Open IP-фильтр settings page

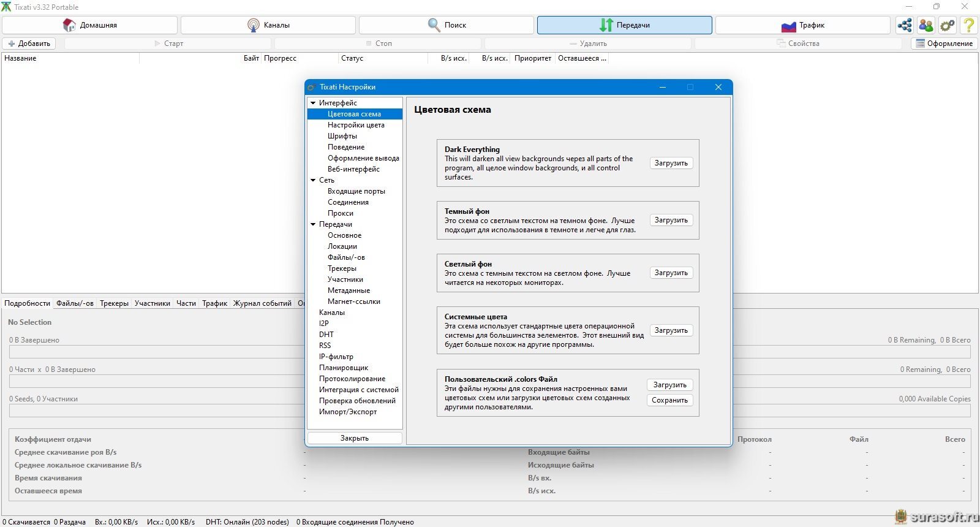click(336, 357)
